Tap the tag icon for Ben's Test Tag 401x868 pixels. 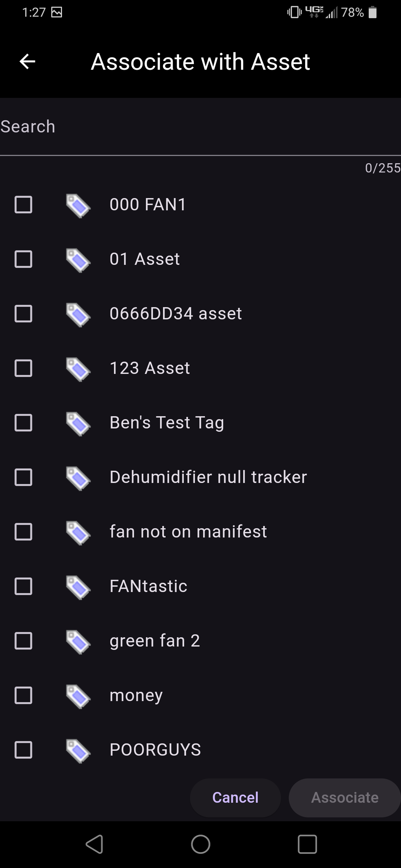tap(78, 423)
